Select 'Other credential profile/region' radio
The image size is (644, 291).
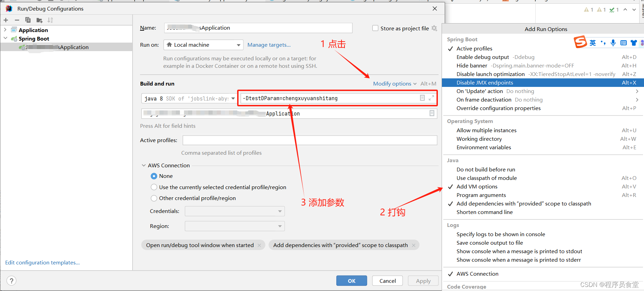pyautogui.click(x=154, y=198)
